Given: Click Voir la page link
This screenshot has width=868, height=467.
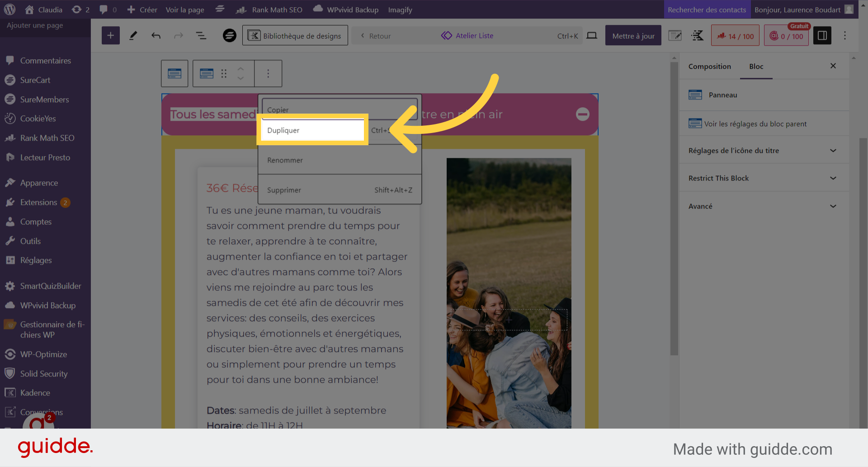Looking at the screenshot, I should pos(185,10).
